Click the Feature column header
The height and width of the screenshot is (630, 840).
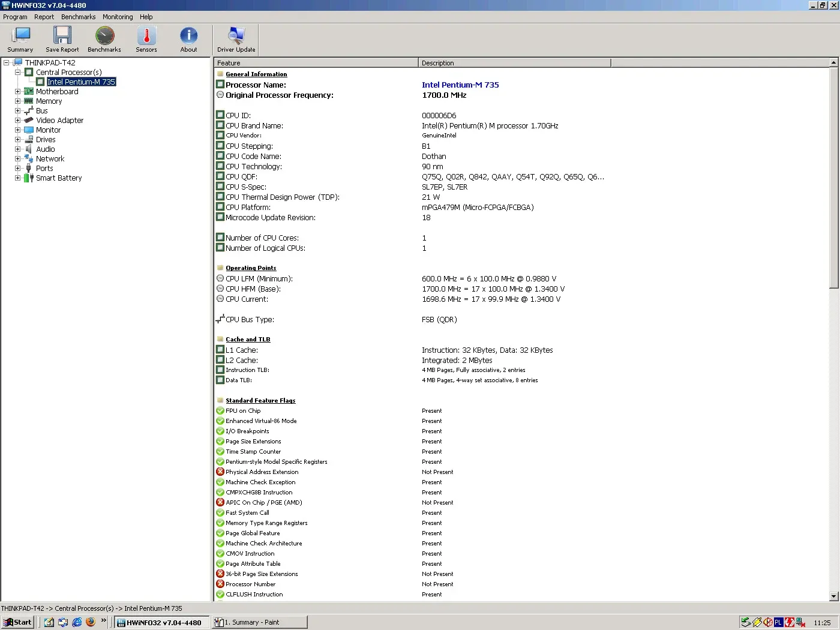(x=316, y=63)
